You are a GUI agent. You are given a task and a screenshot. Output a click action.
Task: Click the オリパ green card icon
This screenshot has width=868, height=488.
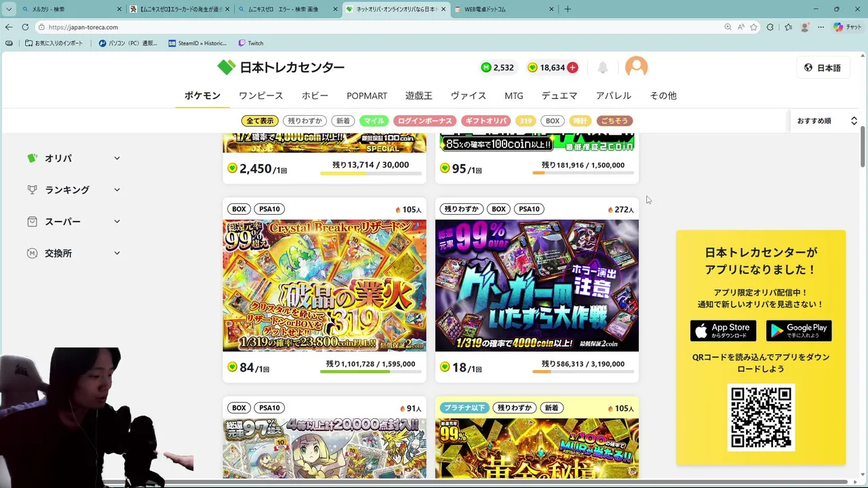point(31,158)
